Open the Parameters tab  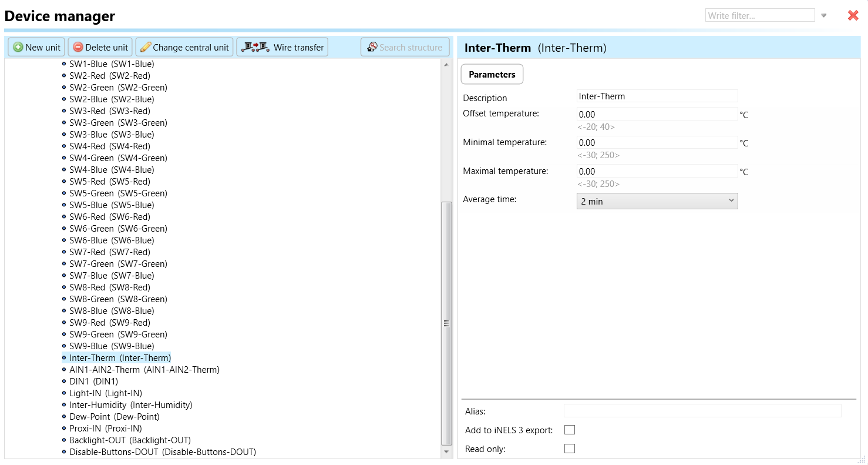click(x=492, y=75)
